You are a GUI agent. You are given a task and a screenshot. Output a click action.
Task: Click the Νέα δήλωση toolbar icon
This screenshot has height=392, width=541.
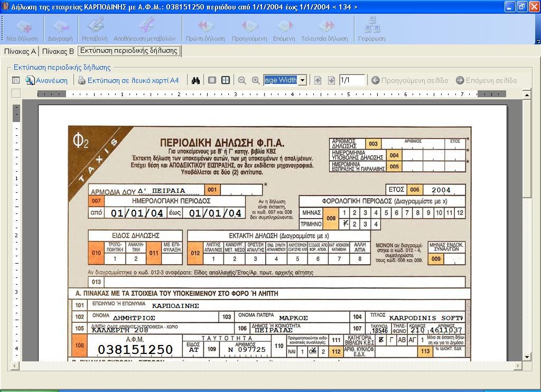[22, 30]
